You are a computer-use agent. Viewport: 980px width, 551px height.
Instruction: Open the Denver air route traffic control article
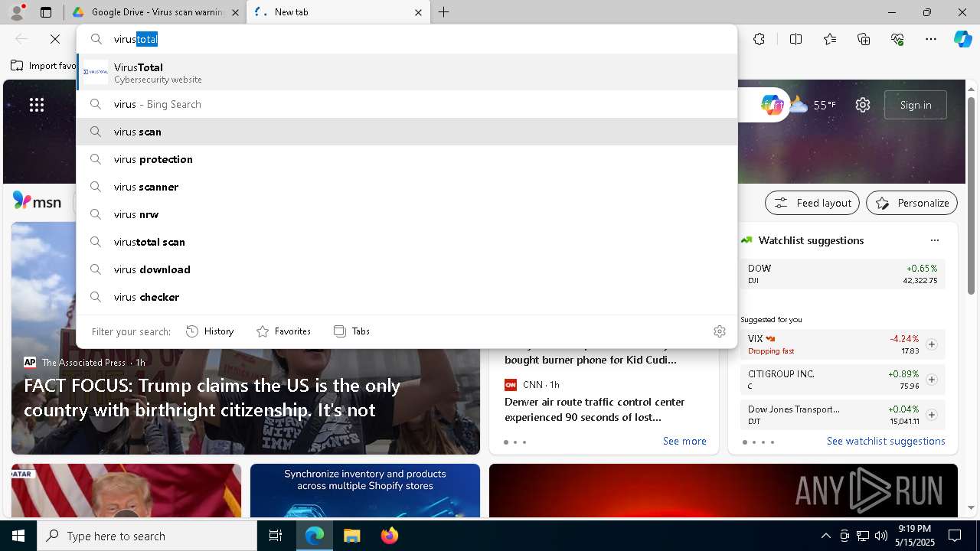[x=595, y=409]
